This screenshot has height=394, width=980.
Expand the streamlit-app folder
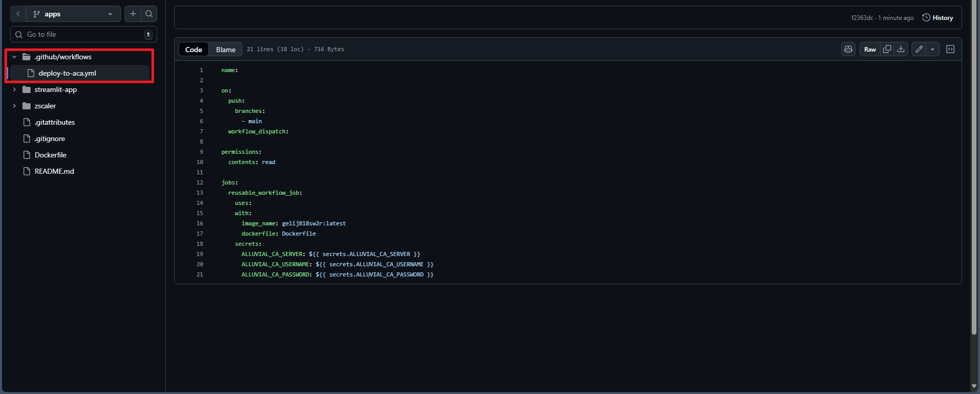(14, 89)
